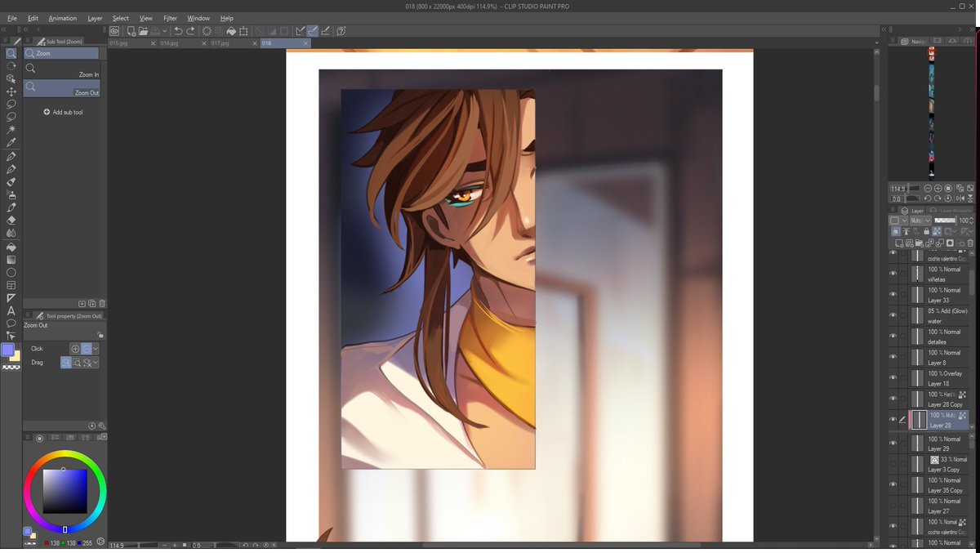The width and height of the screenshot is (980, 553).
Task: Select the Move tool
Action: pyautogui.click(x=11, y=91)
